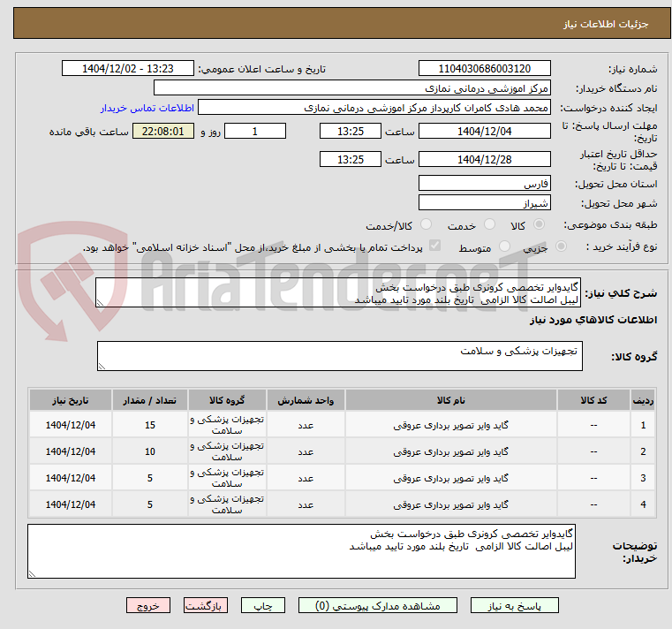Click response deadline date 1404/12/04 field

coord(484,131)
